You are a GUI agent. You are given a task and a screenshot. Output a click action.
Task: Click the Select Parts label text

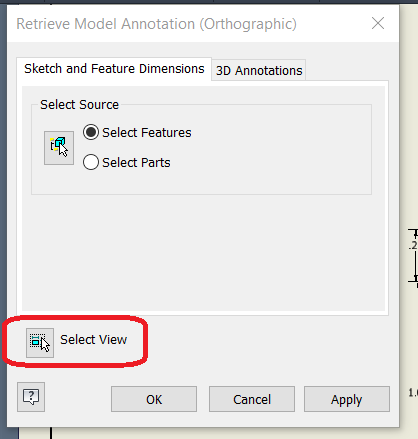click(136, 163)
